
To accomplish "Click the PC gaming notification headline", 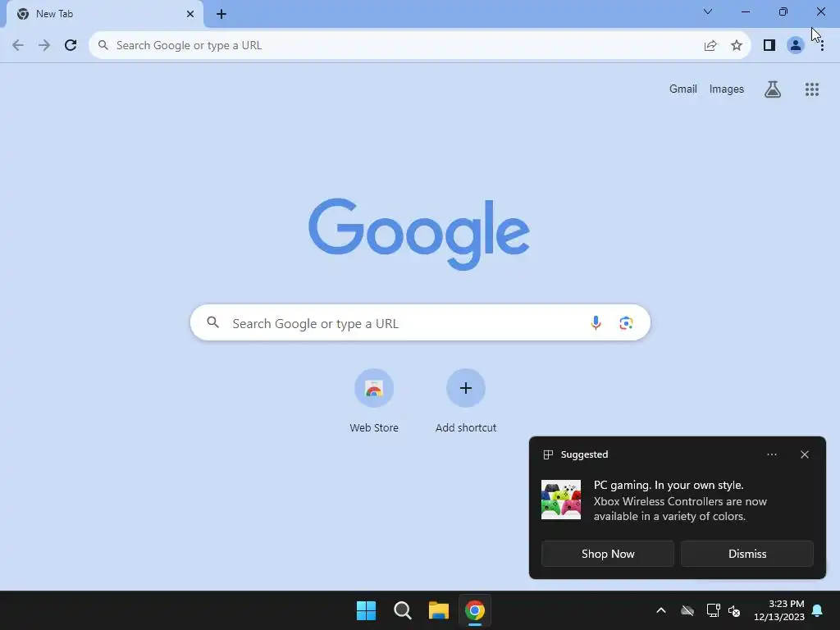I will click(x=669, y=485).
